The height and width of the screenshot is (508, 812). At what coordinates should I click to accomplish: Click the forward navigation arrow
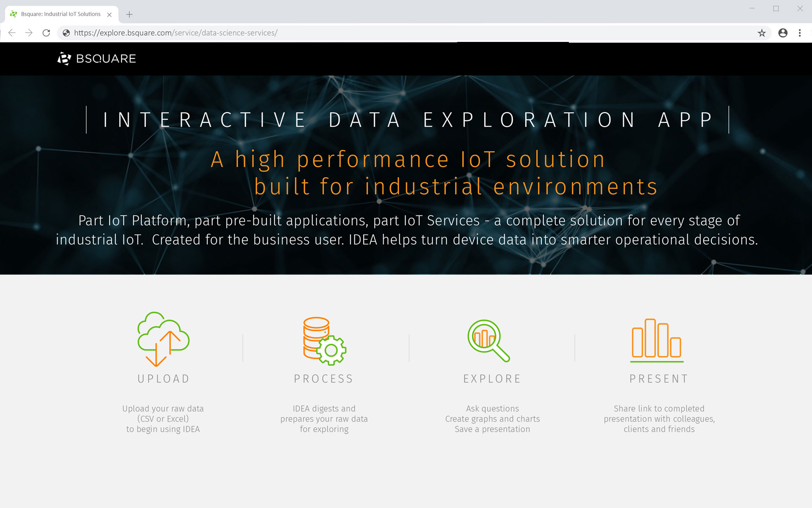(x=29, y=33)
